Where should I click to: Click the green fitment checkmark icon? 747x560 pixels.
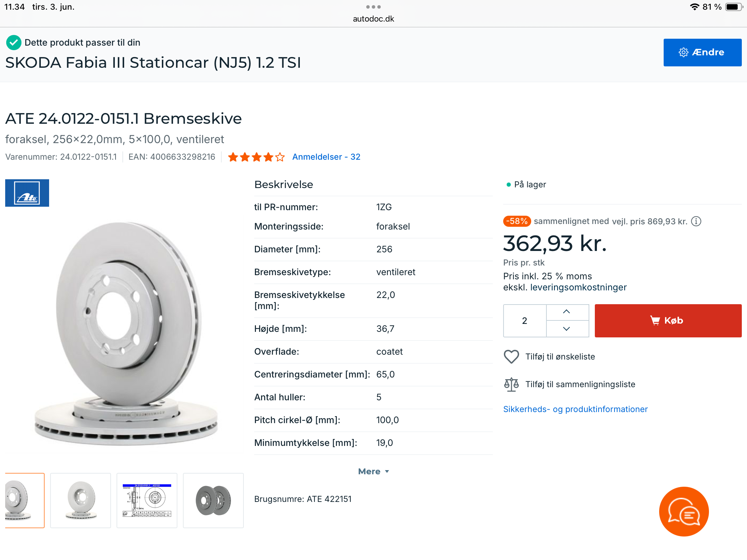click(x=14, y=43)
